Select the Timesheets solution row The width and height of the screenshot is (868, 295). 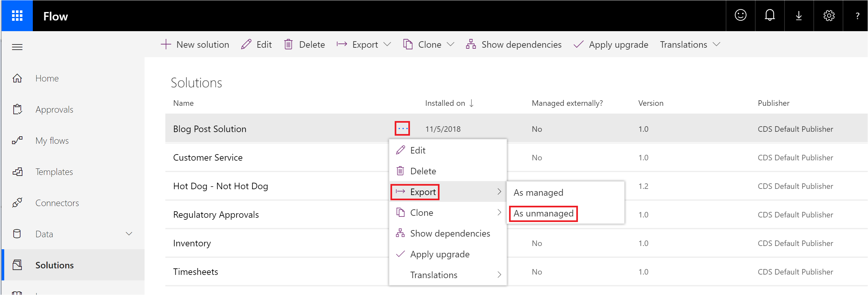tap(196, 272)
